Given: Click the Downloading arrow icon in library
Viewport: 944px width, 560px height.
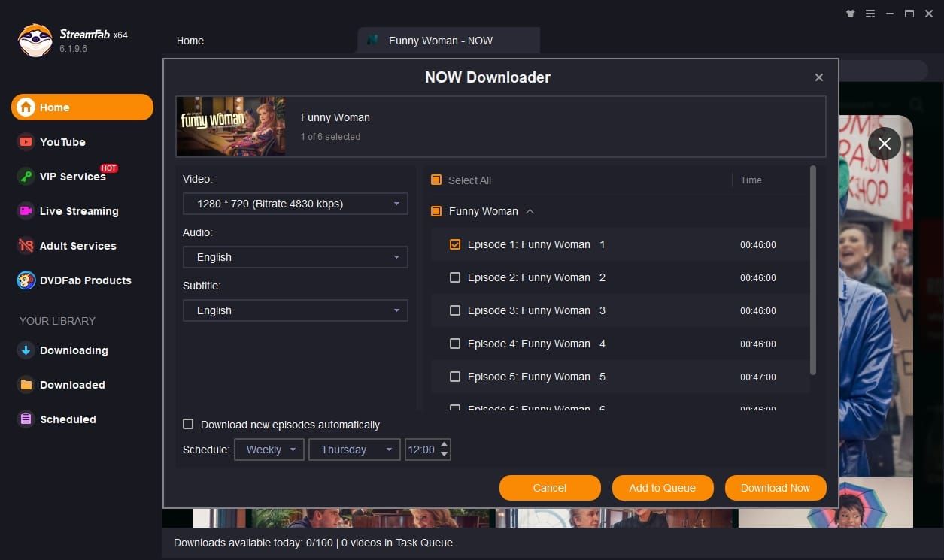Looking at the screenshot, I should 26,350.
